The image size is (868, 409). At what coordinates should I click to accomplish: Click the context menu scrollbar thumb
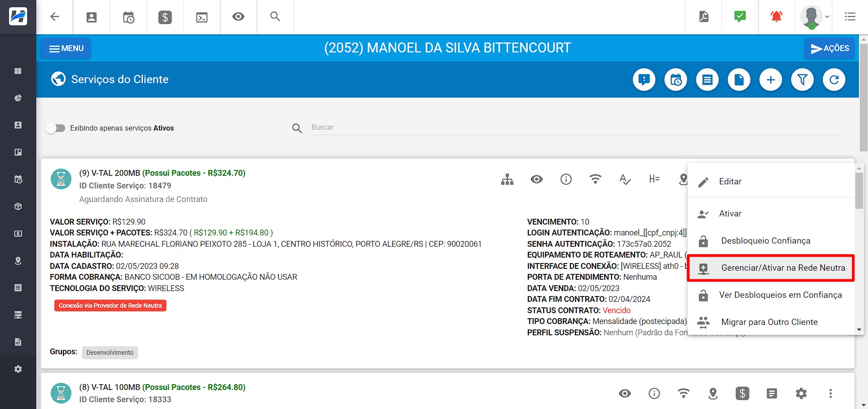tap(859, 190)
